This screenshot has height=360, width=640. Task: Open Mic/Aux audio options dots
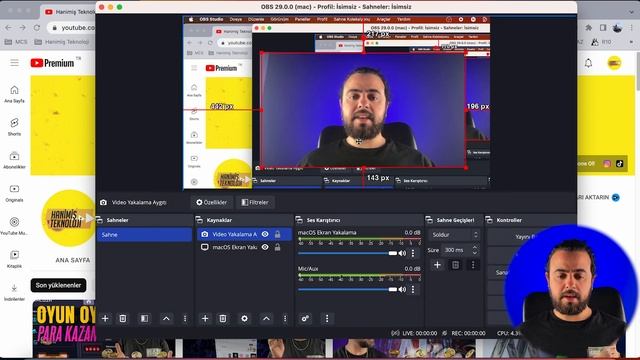(x=413, y=289)
